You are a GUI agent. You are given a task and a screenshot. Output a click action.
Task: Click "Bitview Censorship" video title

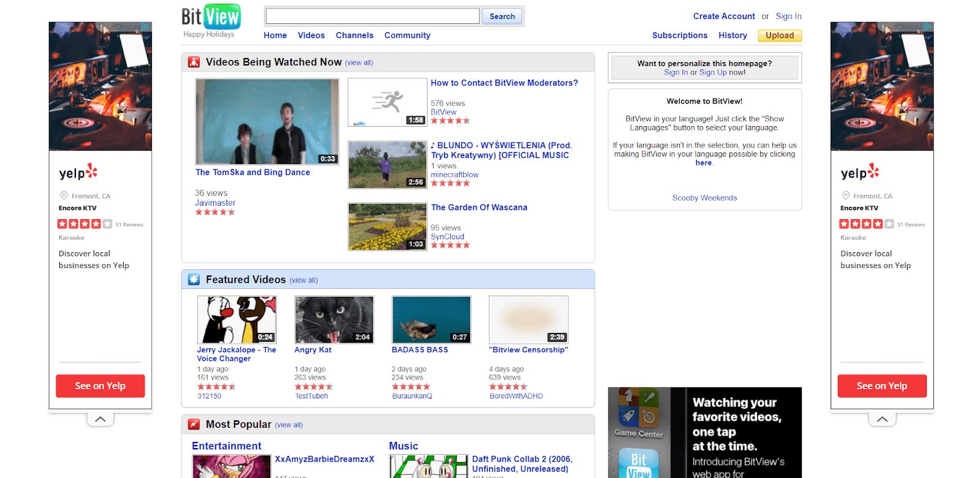click(x=529, y=350)
